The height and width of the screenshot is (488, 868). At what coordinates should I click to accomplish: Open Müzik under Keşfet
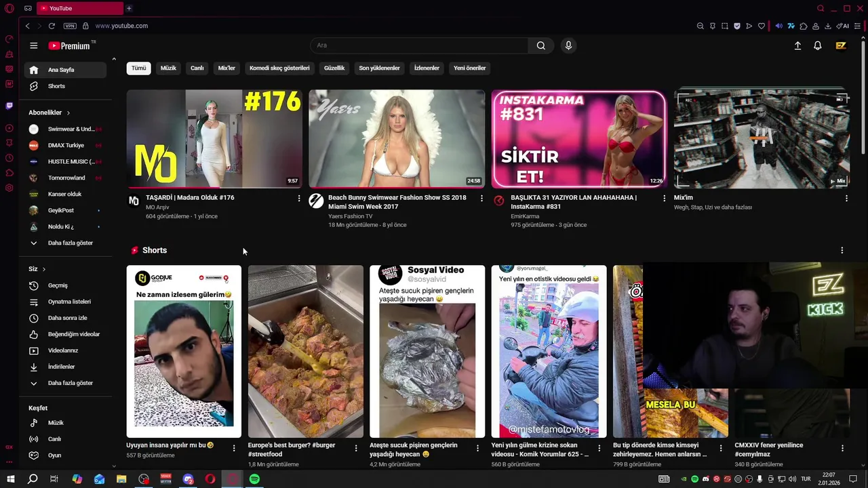pos(65,423)
